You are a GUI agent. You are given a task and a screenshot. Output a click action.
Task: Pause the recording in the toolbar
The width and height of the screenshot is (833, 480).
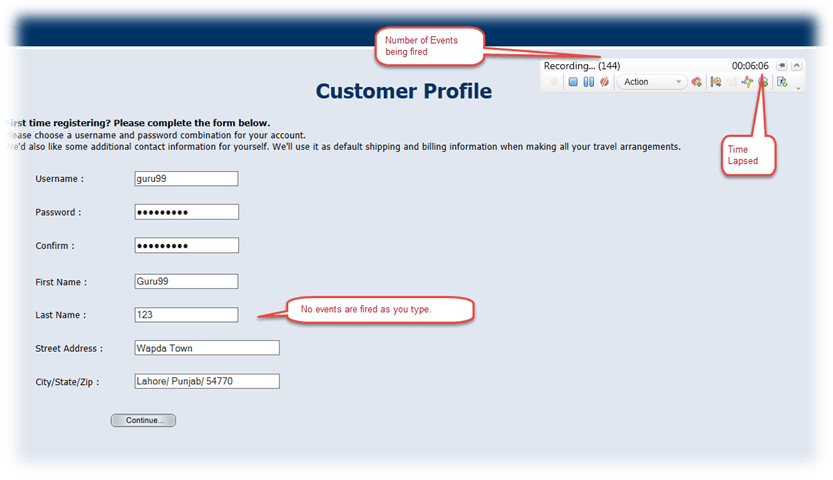588,82
